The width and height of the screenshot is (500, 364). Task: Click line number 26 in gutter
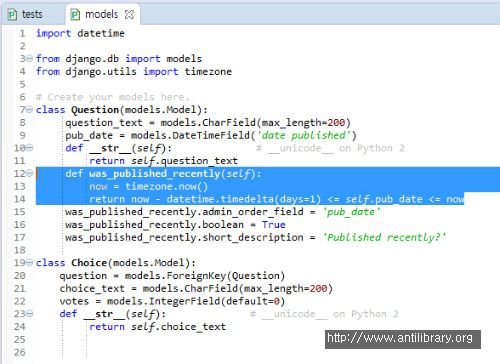pyautogui.click(x=20, y=352)
